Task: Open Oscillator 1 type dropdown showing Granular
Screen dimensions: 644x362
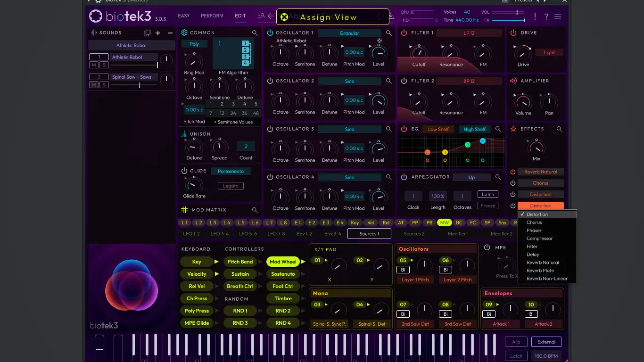Action: [349, 33]
